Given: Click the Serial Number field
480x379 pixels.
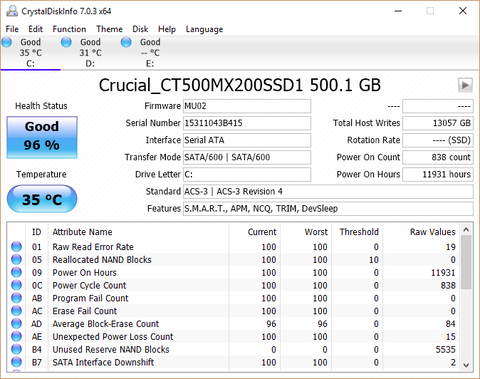Looking at the screenshot, I should (247, 123).
